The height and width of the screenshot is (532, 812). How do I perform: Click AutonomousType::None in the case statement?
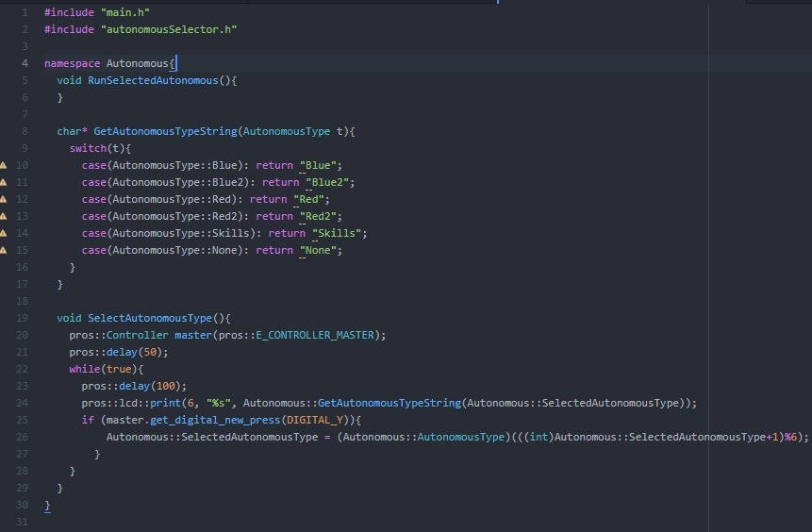(x=174, y=250)
